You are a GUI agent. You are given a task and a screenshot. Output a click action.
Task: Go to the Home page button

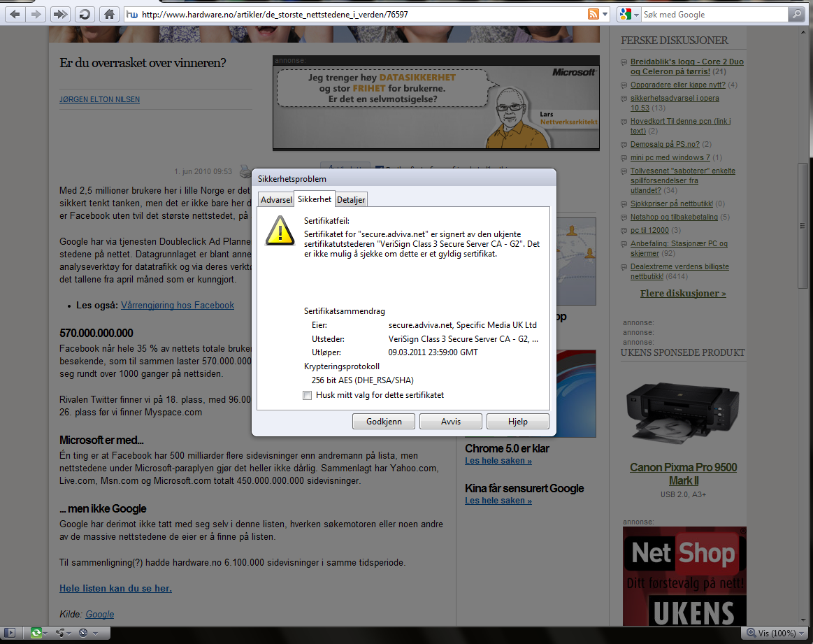109,15
